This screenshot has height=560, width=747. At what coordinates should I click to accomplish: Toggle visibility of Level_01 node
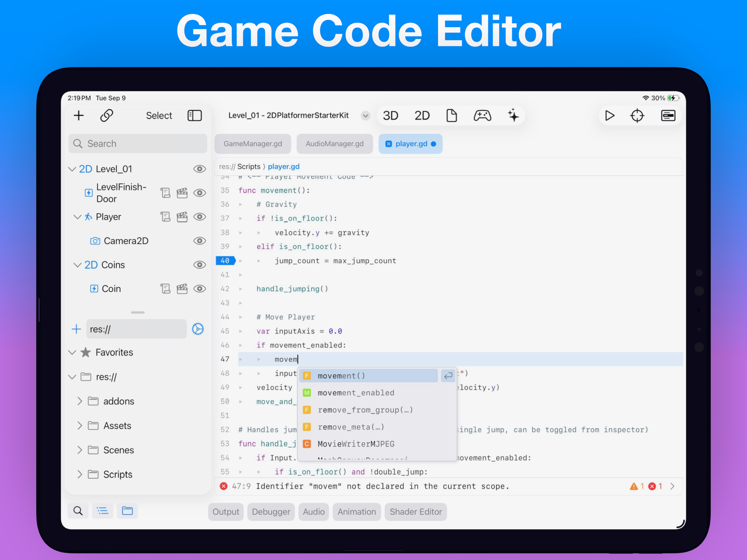coord(200,169)
